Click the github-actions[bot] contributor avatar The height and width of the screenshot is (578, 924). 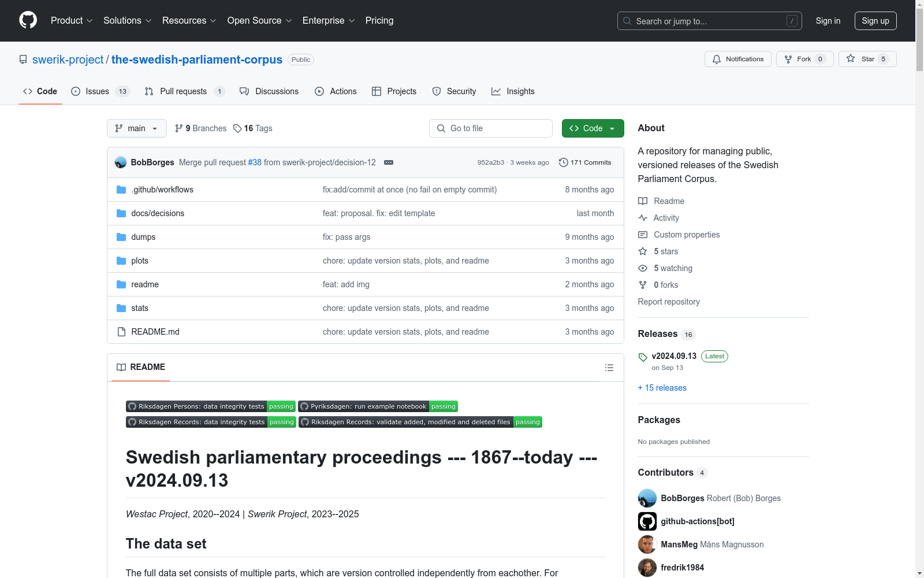pyautogui.click(x=647, y=521)
